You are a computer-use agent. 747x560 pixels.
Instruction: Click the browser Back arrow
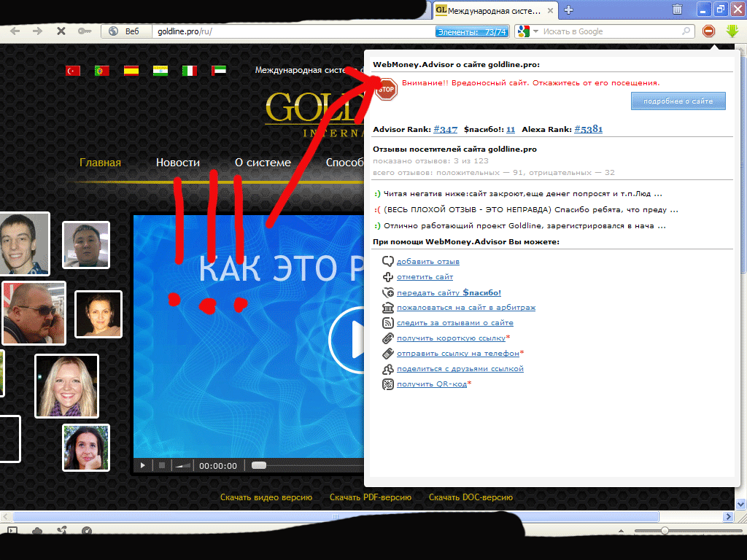[x=15, y=31]
